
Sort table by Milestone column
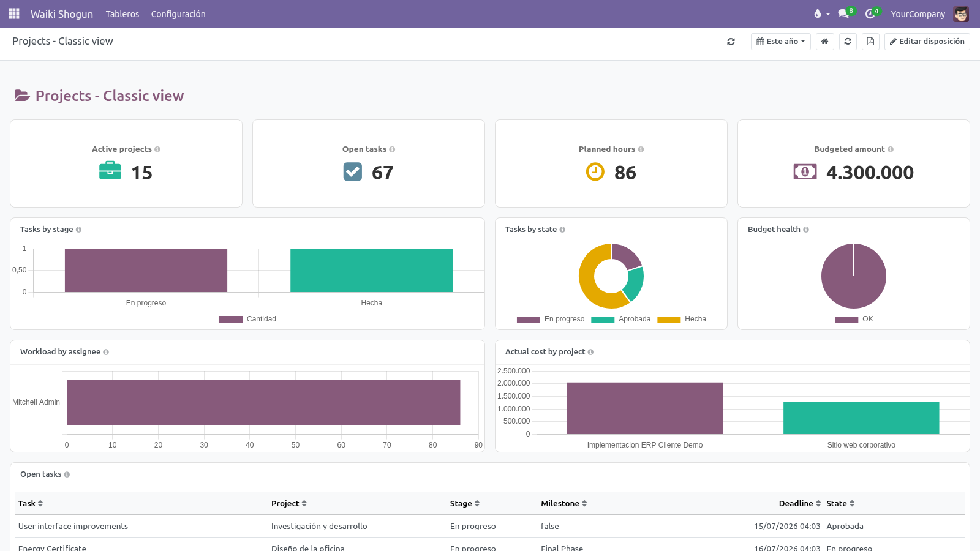pos(564,503)
